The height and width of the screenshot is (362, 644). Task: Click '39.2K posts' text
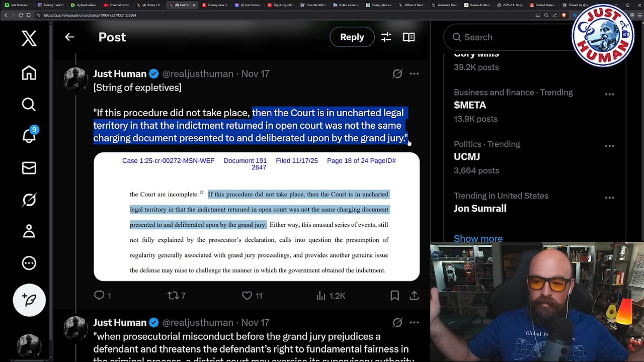pyautogui.click(x=476, y=67)
